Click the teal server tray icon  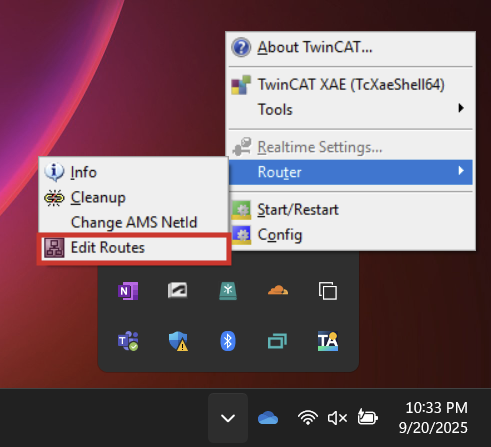tap(228, 291)
